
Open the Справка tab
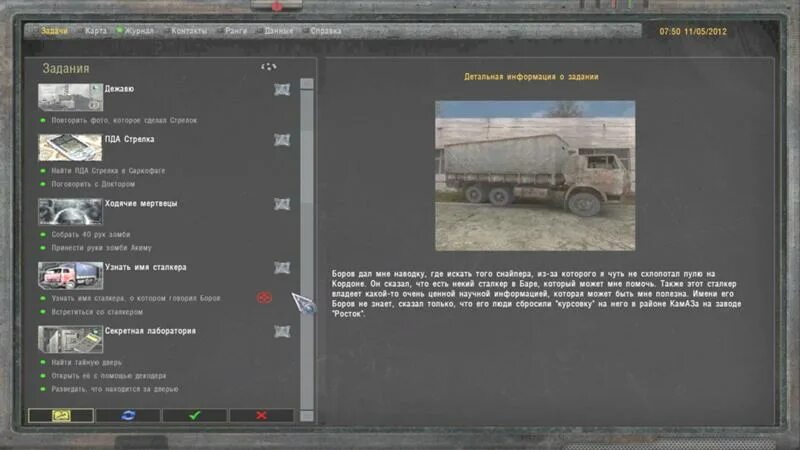click(326, 31)
